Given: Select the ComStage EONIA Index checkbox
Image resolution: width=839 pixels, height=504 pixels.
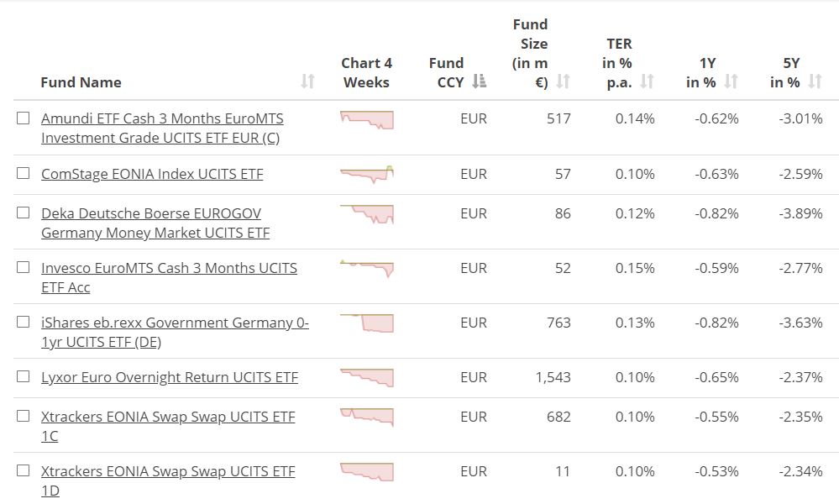Looking at the screenshot, I should (x=24, y=173).
